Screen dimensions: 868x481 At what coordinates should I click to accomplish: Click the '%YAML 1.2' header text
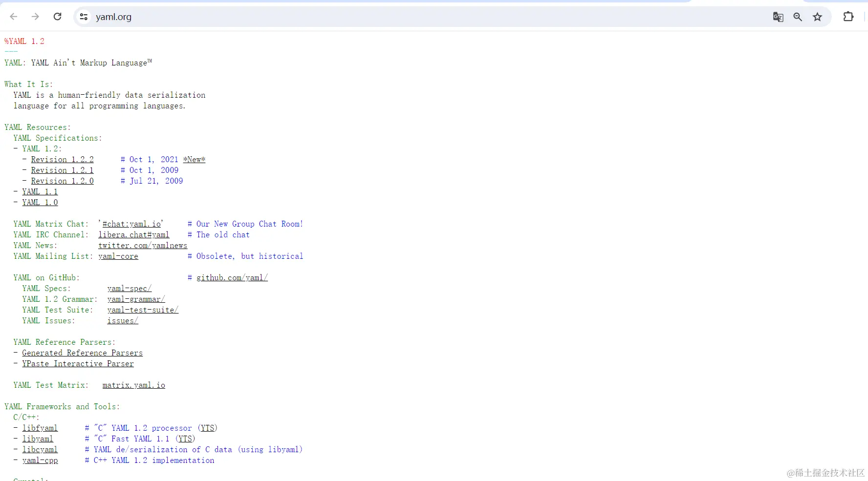[24, 42]
